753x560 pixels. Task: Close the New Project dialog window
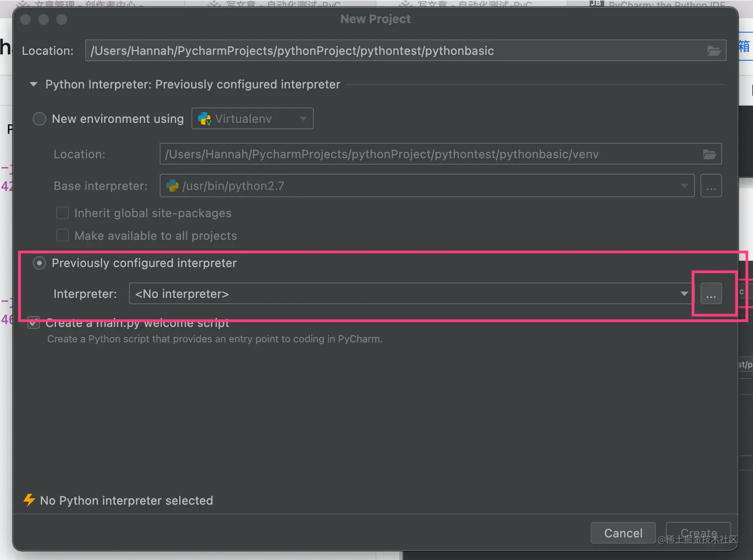(26, 19)
